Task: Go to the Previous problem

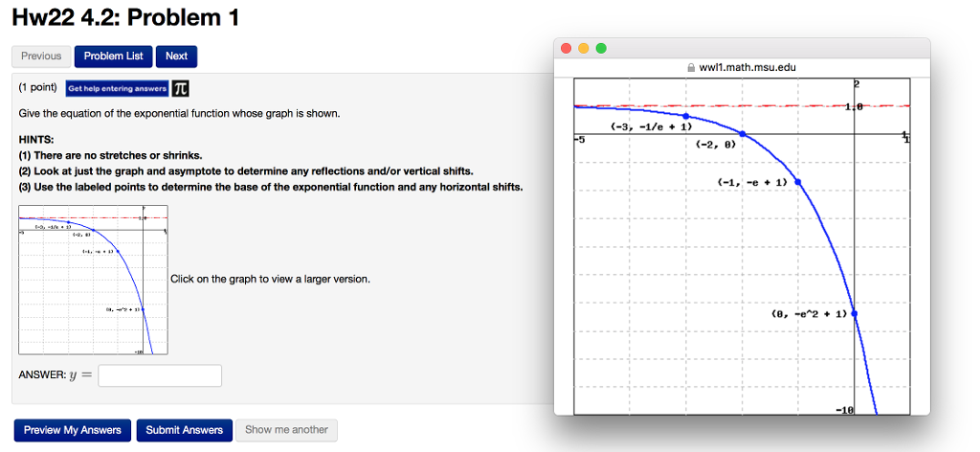Action: click(41, 56)
